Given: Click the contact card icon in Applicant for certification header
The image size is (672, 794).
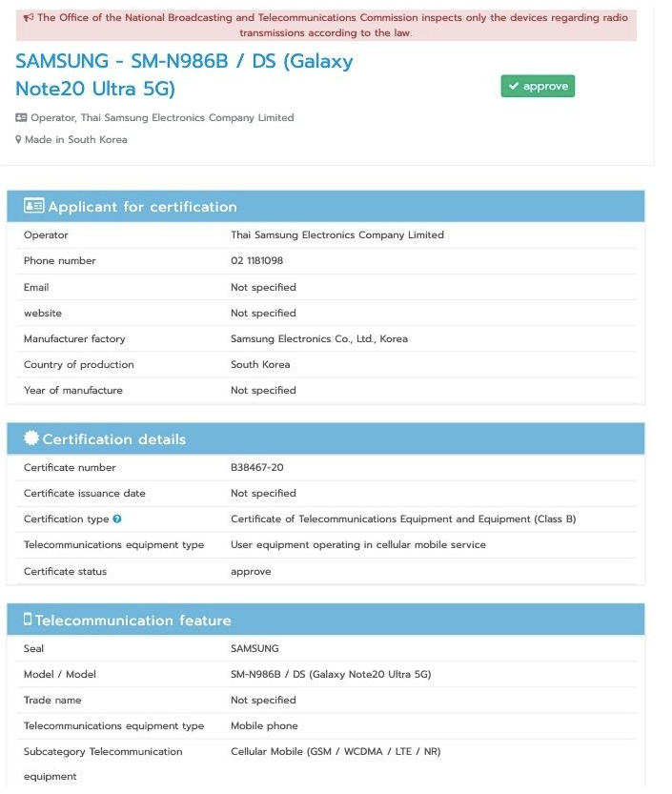Looking at the screenshot, I should 33,206.
